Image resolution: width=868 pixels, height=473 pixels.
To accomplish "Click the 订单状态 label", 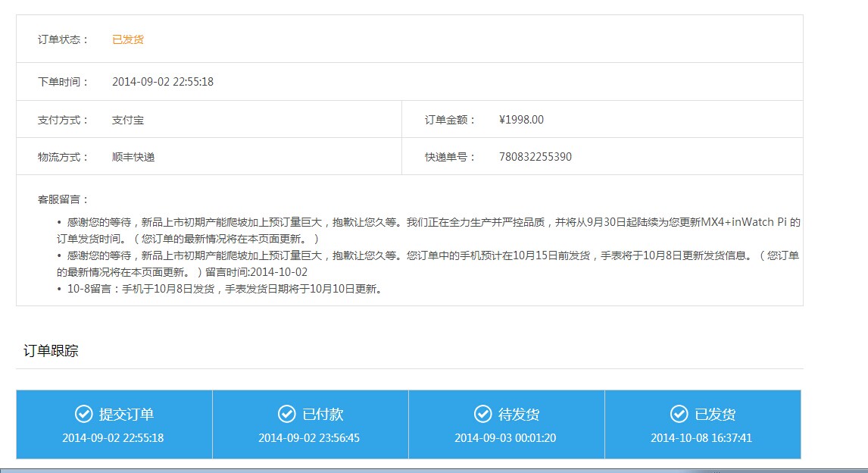I will [63, 39].
